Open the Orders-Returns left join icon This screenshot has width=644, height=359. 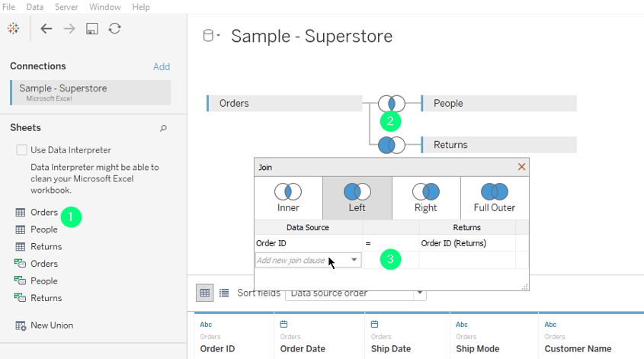[x=392, y=145]
